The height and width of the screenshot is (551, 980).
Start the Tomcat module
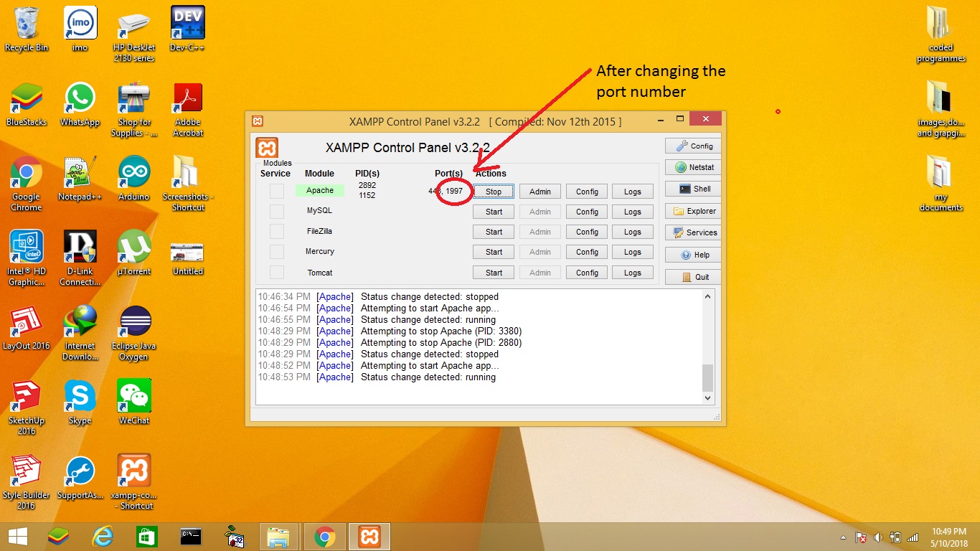tap(494, 273)
